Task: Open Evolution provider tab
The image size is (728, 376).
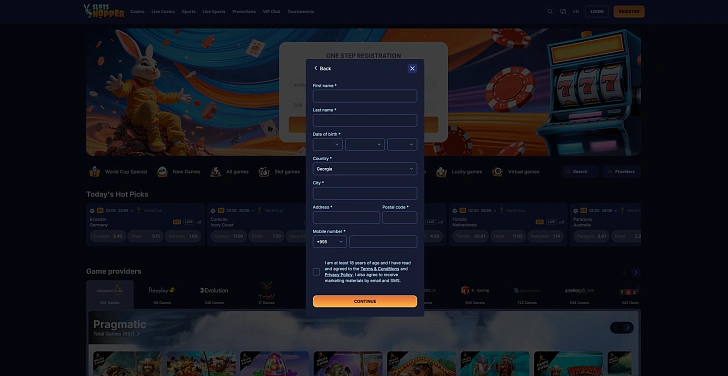Action: pos(214,295)
